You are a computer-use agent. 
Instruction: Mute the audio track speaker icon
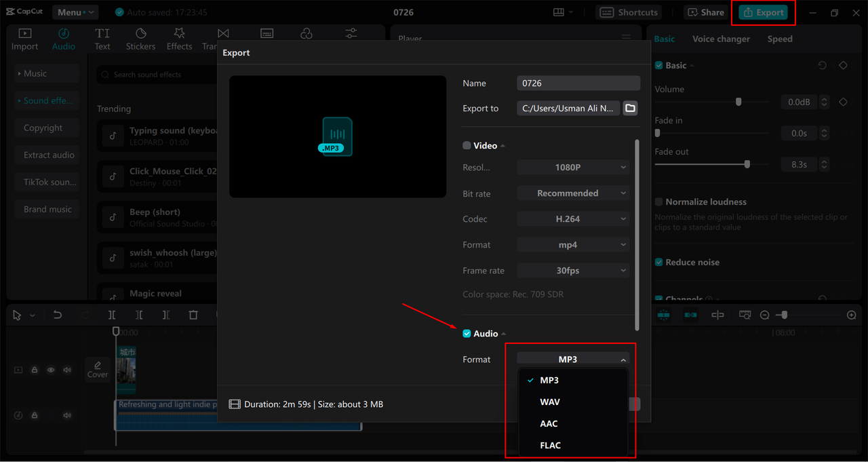click(x=67, y=415)
